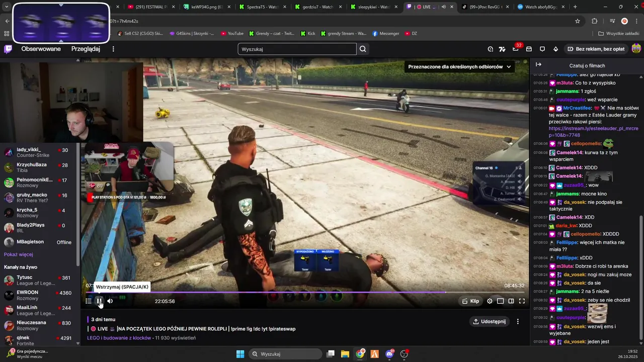
Task: Open the drops progress icon in Twitch header
Action: click(491, 49)
